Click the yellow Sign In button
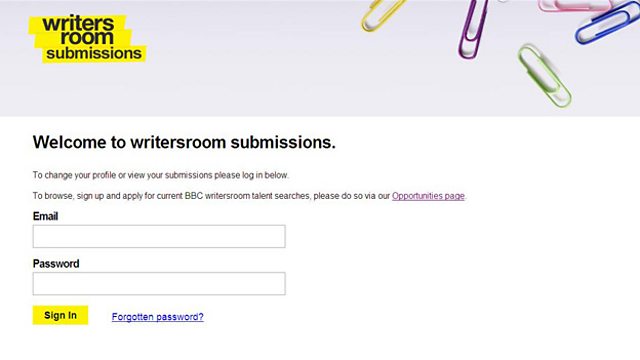 tap(60, 315)
